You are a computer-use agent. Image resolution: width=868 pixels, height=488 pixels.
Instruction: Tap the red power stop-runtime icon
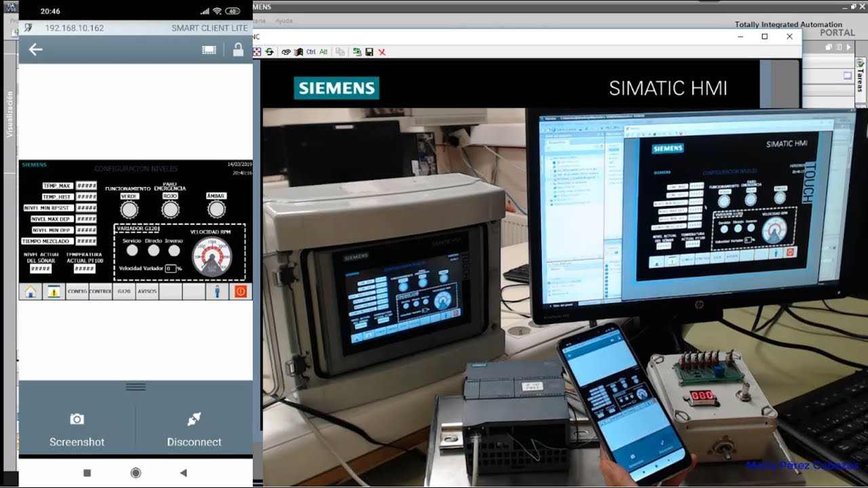point(240,291)
